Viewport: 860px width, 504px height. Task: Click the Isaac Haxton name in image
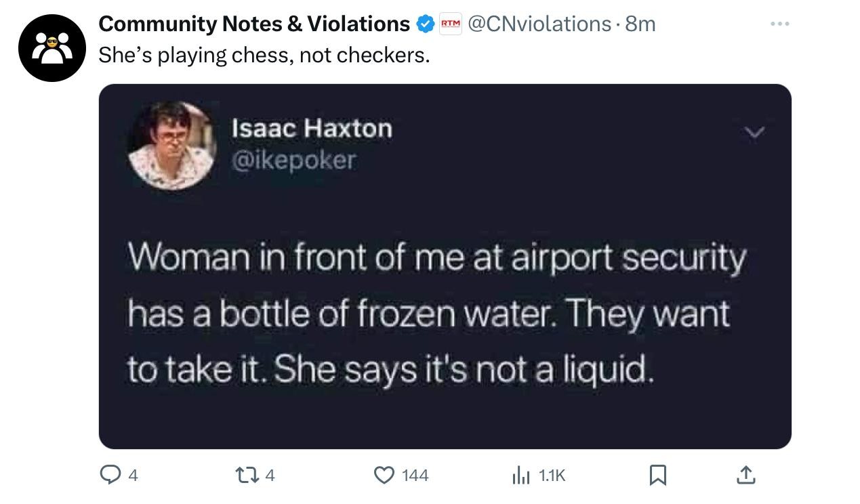click(x=312, y=128)
